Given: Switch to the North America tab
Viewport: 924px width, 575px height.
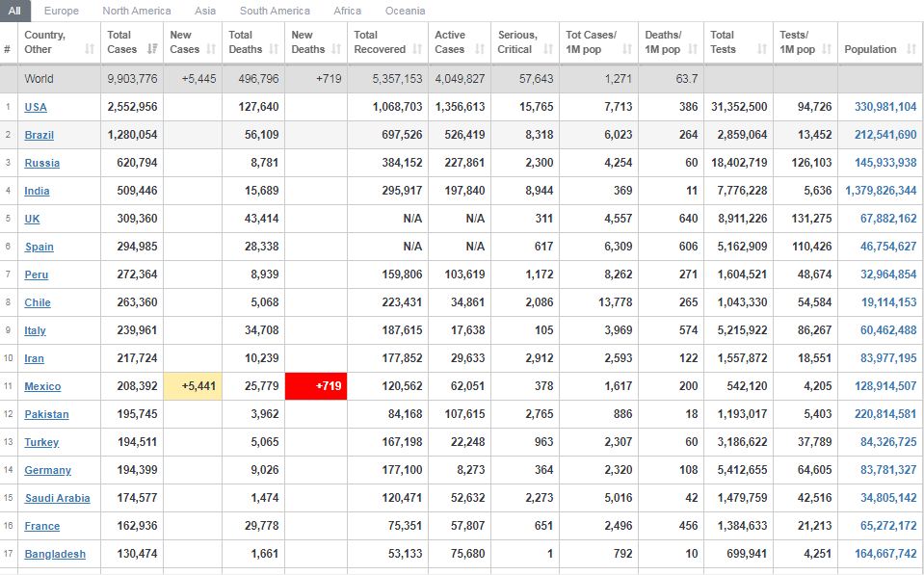Looking at the screenshot, I should coord(137,11).
